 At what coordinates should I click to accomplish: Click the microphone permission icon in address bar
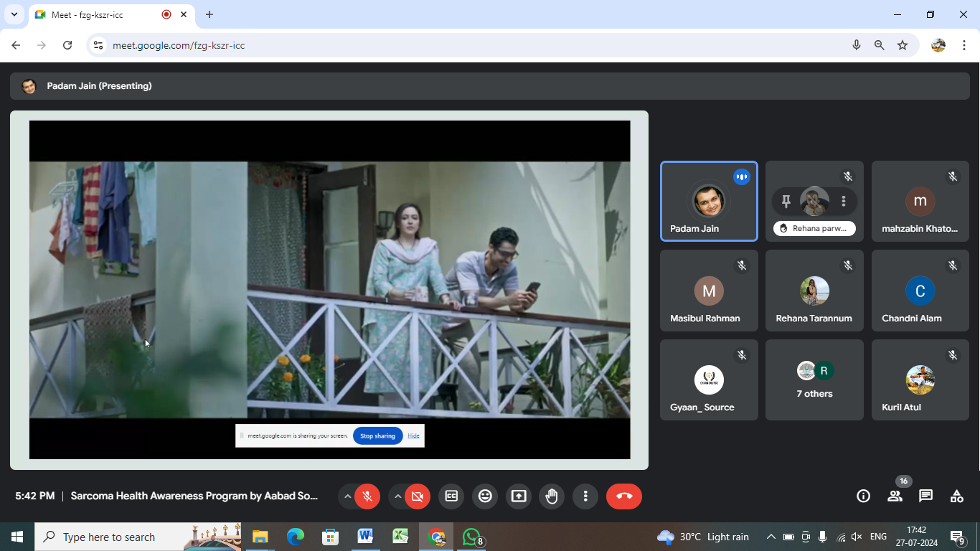857,45
